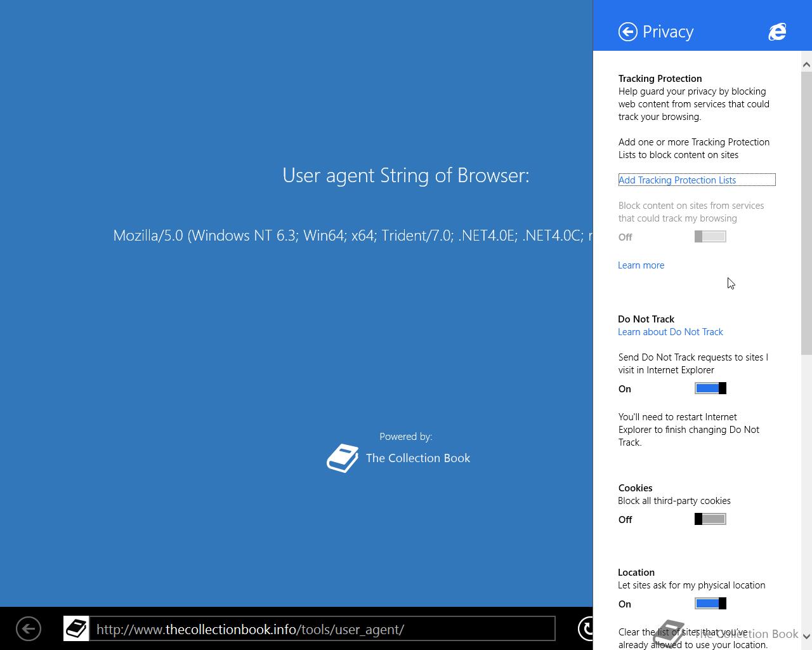
Task: Turn off the Do Not Track switch
Action: 710,388
